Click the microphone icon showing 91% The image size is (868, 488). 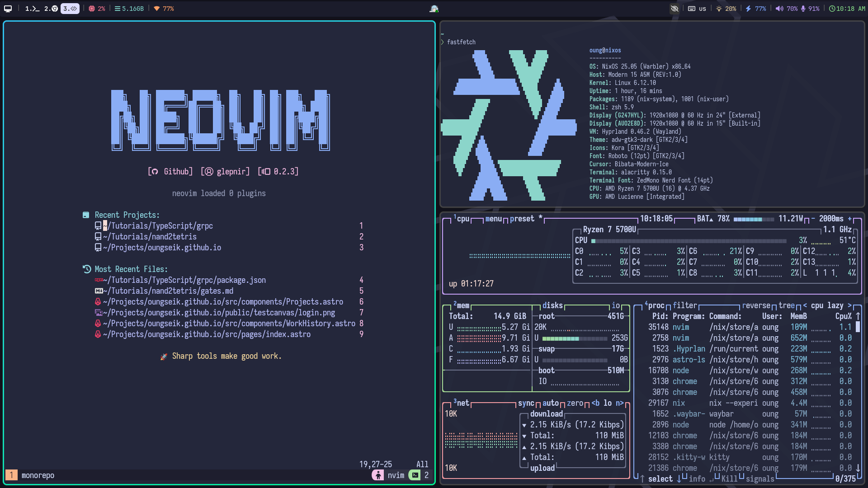tap(804, 8)
